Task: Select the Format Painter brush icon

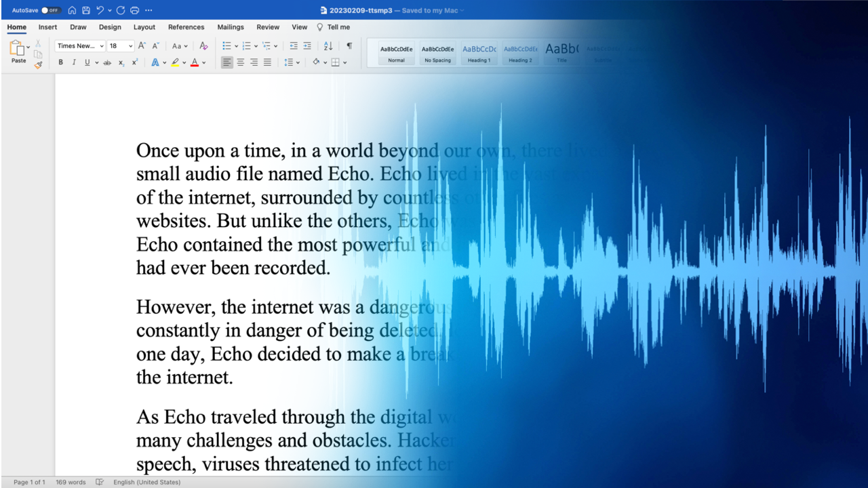Action: (38, 65)
